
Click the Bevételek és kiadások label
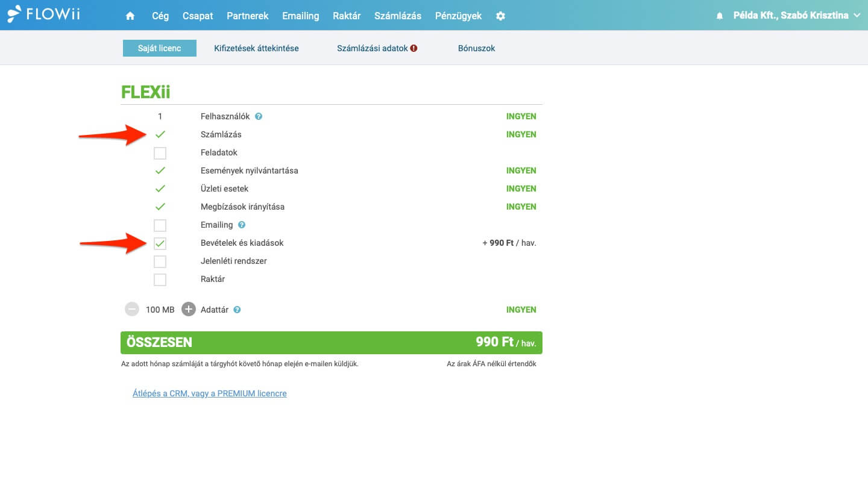point(242,243)
